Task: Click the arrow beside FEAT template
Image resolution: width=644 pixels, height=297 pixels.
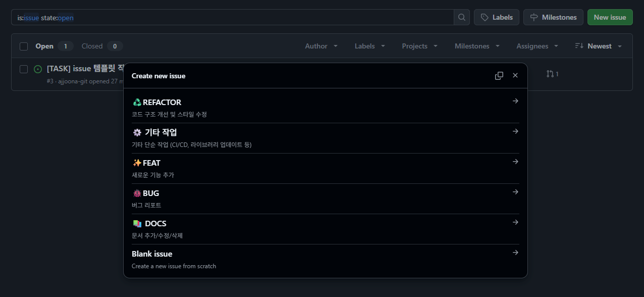Action: [x=515, y=162]
